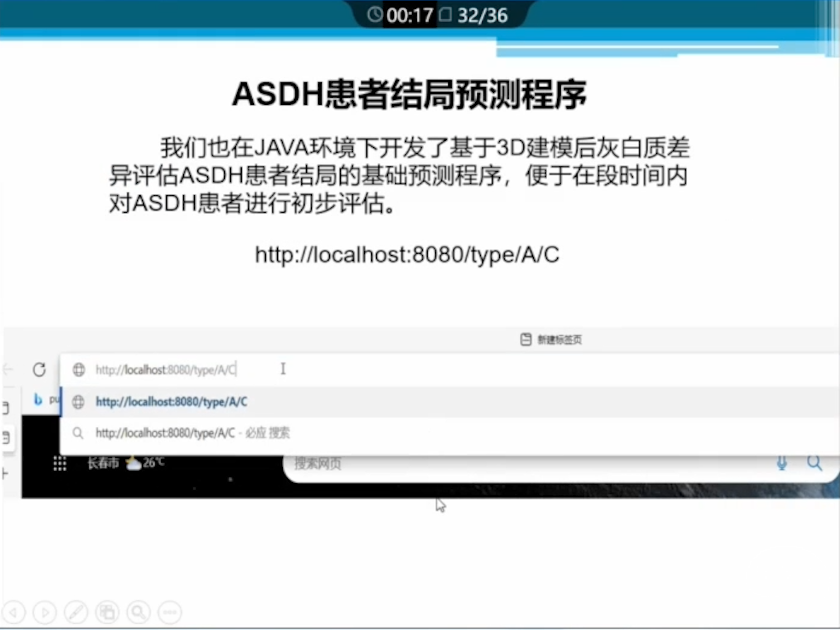The height and width of the screenshot is (630, 840).
Task: Click the browser back arrow
Action: 8,370
